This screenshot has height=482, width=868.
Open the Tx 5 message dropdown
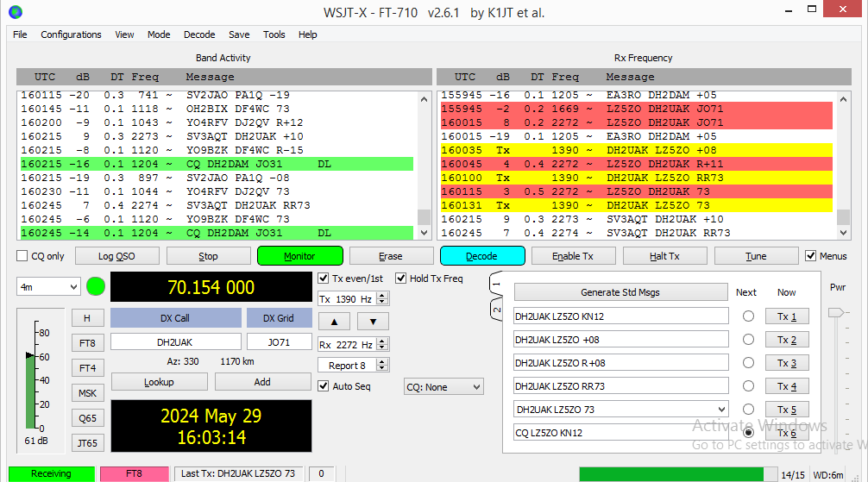(721, 410)
